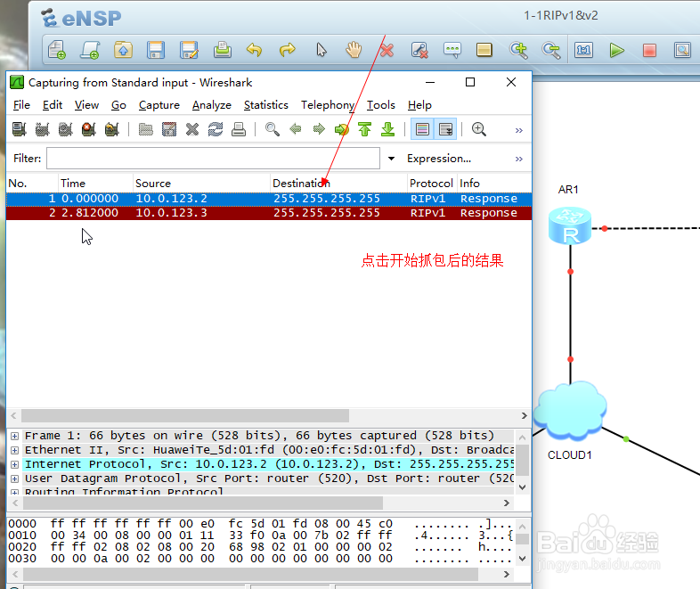Select eNSP hand pan tool
Screen dimensions: 700x589
pyautogui.click(x=354, y=50)
